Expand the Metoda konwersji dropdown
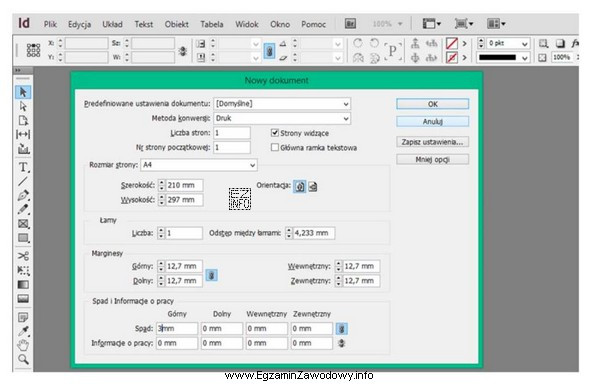The width and height of the screenshot is (598, 384). 282,118
